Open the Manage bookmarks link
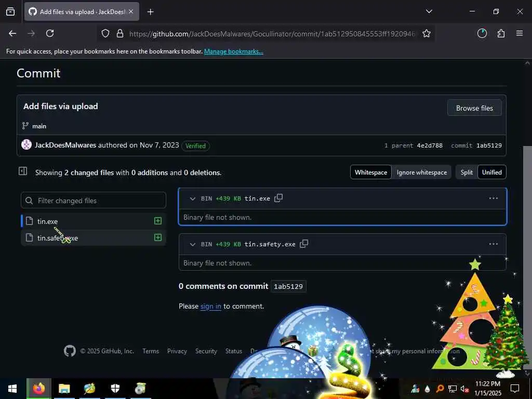Screen dimensions: 532x399 click(233, 51)
